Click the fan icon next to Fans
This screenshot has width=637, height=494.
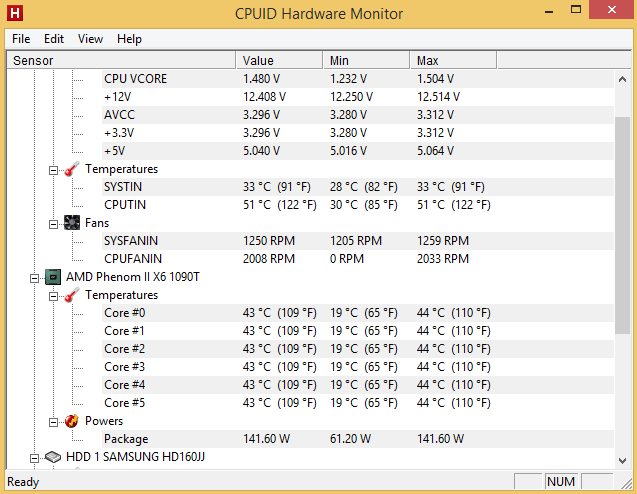point(72,223)
